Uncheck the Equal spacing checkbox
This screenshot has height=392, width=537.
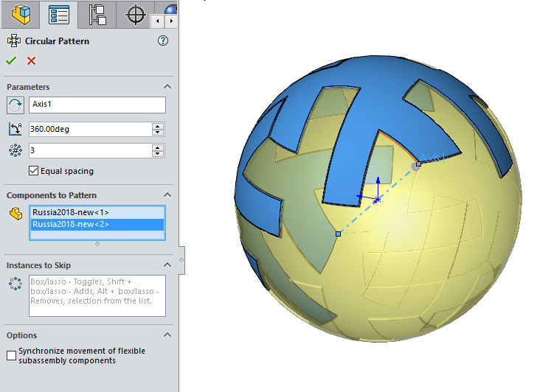click(x=33, y=171)
